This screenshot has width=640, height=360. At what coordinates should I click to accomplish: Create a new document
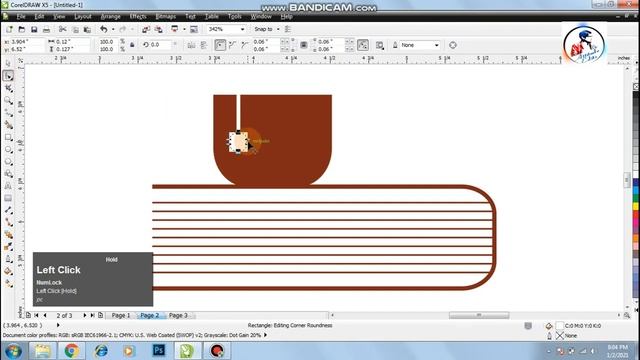pos(9,29)
